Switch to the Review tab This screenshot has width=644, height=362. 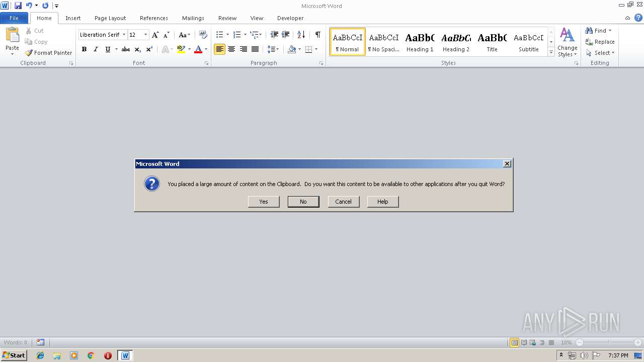(x=227, y=18)
